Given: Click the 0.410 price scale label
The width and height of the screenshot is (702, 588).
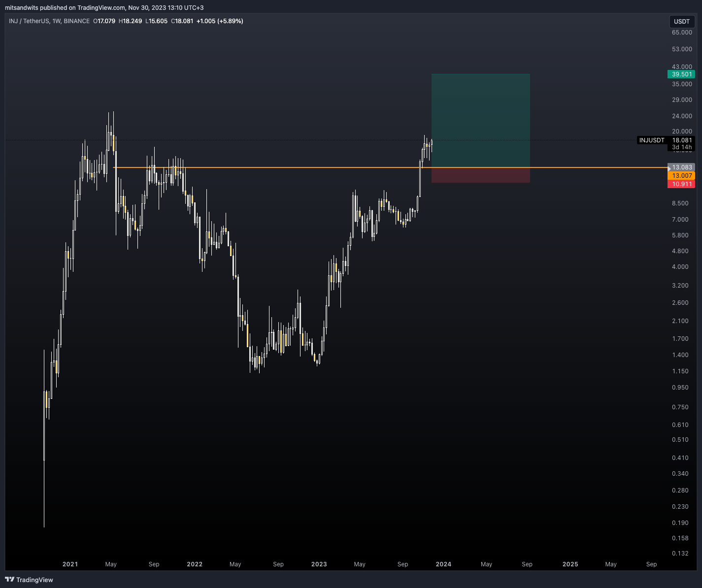Looking at the screenshot, I should point(680,458).
